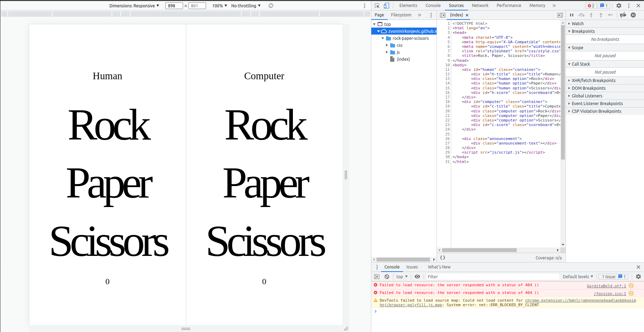644x332 pixels.
Task: Click the rotate screen icon
Action: point(271,6)
